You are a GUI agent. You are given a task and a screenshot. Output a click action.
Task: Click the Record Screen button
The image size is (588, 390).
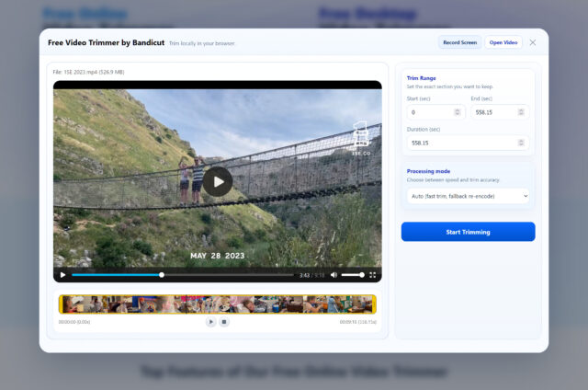[459, 42]
